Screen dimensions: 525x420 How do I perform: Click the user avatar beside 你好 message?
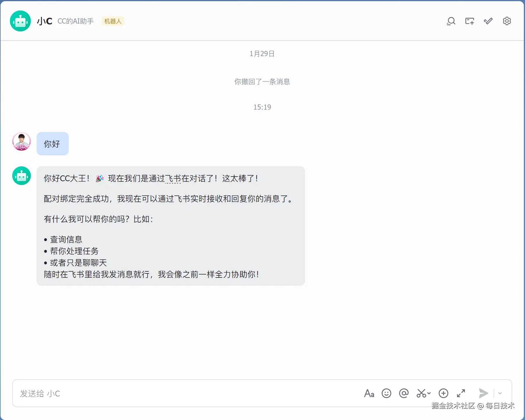(x=22, y=142)
